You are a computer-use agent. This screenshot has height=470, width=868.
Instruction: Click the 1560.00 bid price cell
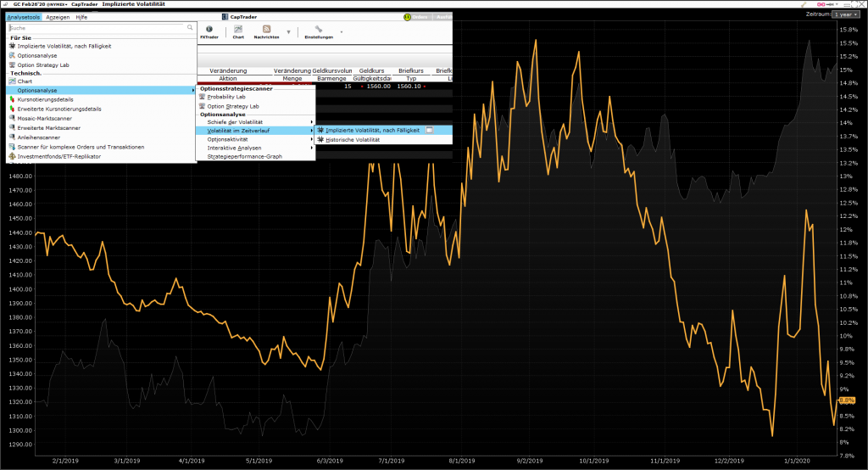379,87
